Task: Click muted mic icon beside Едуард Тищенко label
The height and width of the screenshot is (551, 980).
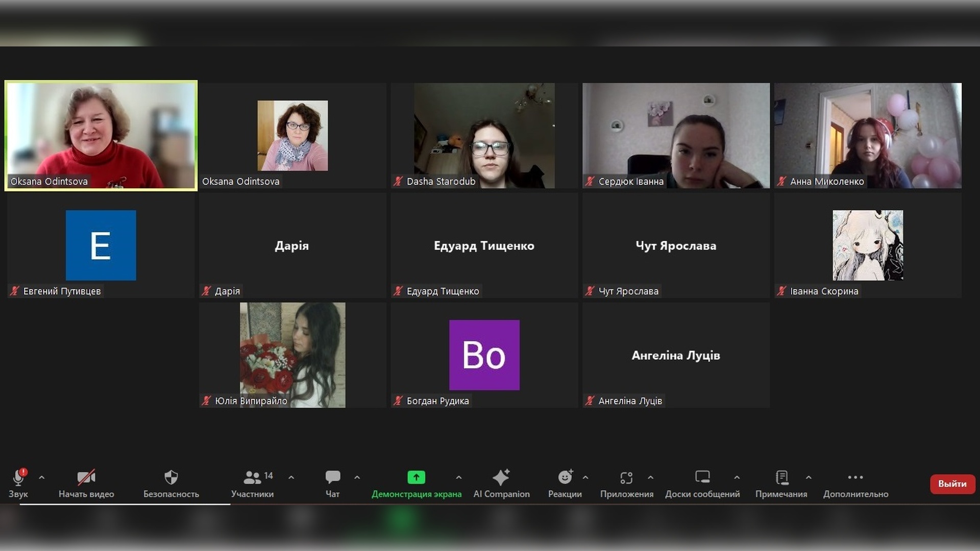Action: [x=399, y=291]
